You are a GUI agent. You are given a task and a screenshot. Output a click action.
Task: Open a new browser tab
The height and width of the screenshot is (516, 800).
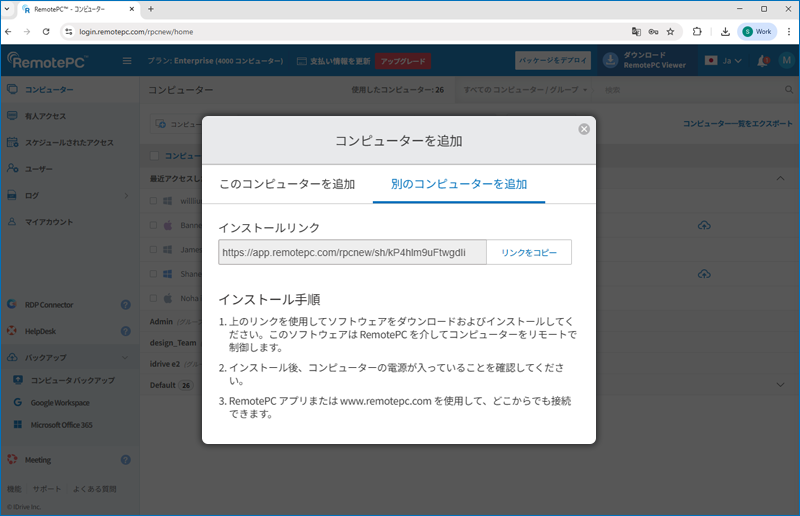pyautogui.click(x=151, y=9)
